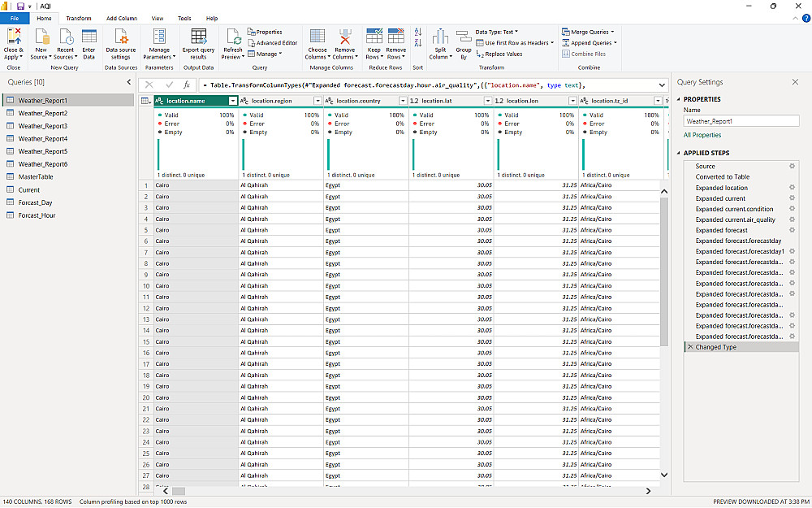Image resolution: width=812 pixels, height=508 pixels.
Task: Switch to the Transform tab
Action: 79,18
